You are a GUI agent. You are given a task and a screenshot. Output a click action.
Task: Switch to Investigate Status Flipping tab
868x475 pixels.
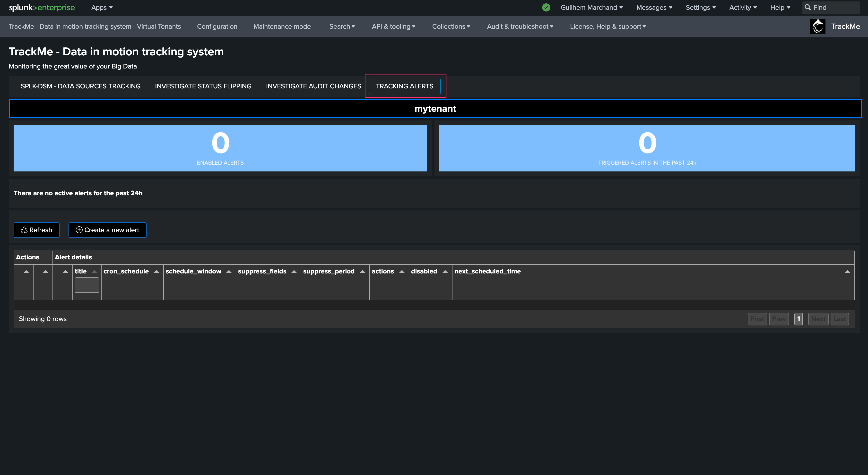click(x=203, y=86)
